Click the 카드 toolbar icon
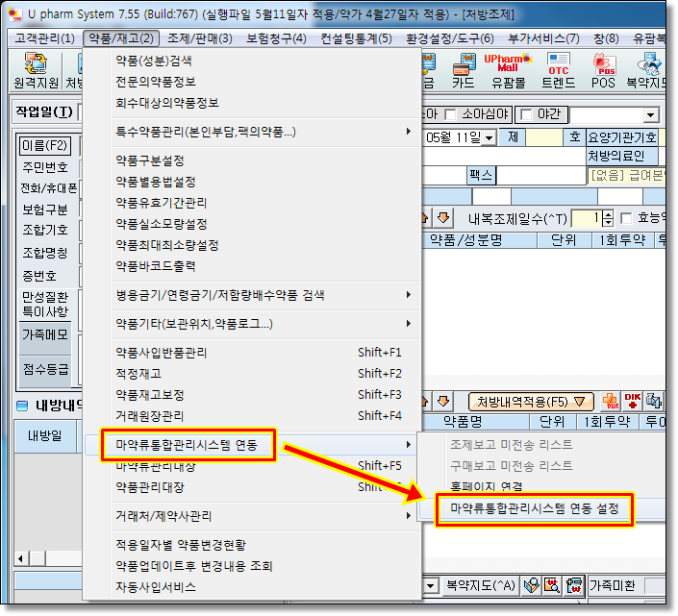This screenshot has height=616, width=678. point(464,73)
